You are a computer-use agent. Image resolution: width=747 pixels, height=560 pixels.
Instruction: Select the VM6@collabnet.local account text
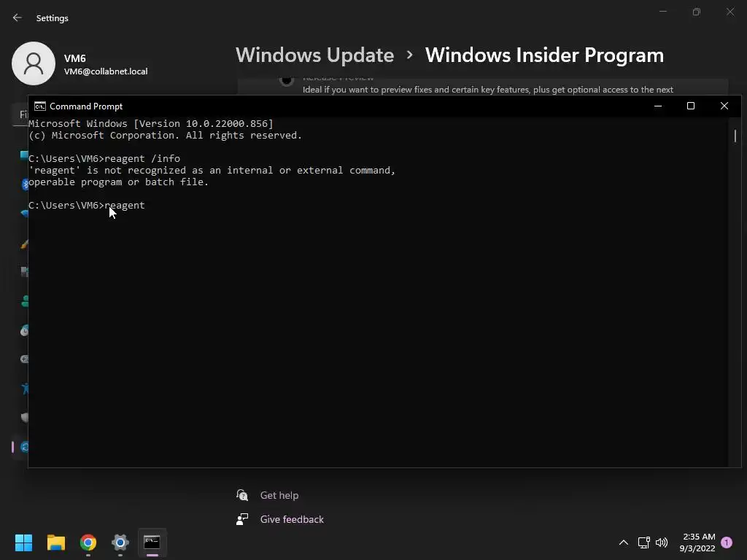pyautogui.click(x=106, y=71)
